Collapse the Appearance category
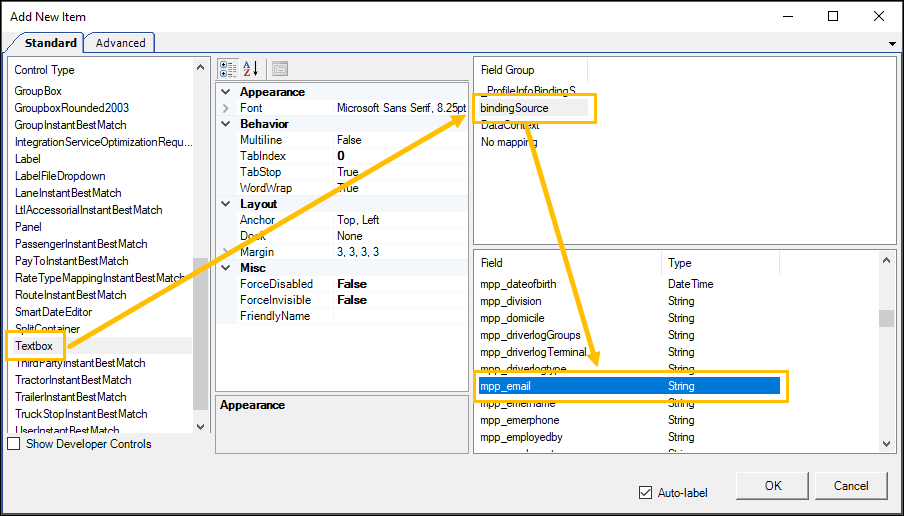 tap(226, 92)
